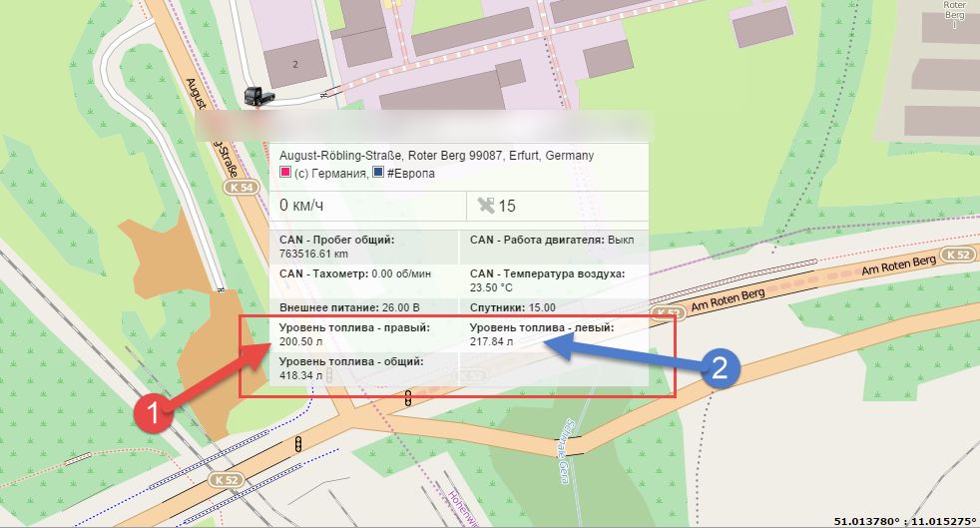Viewport: 980px width, 528px height.
Task: Click the Спутники 15.00 cell
Action: click(513, 306)
